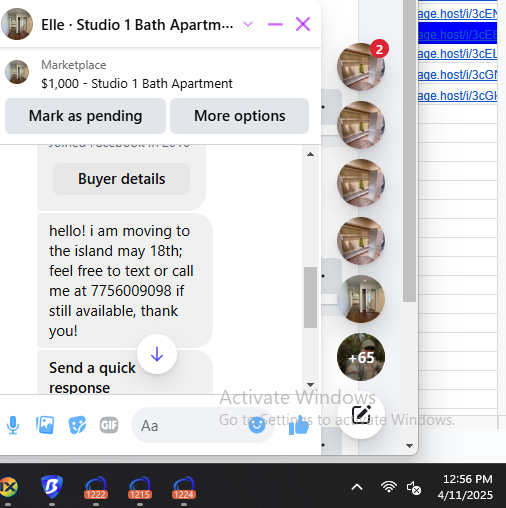This screenshot has width=506, height=508.
Task: Open chat settings chevron next to Elle's name
Action: point(248,24)
